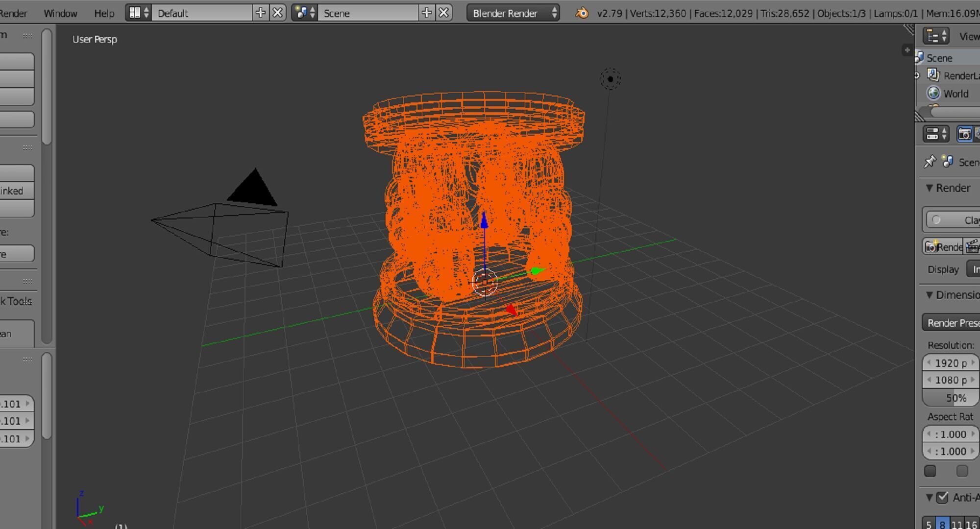The height and width of the screenshot is (529, 980).
Task: Collapse the Anti-Aliasing panel triangle
Action: [929, 497]
